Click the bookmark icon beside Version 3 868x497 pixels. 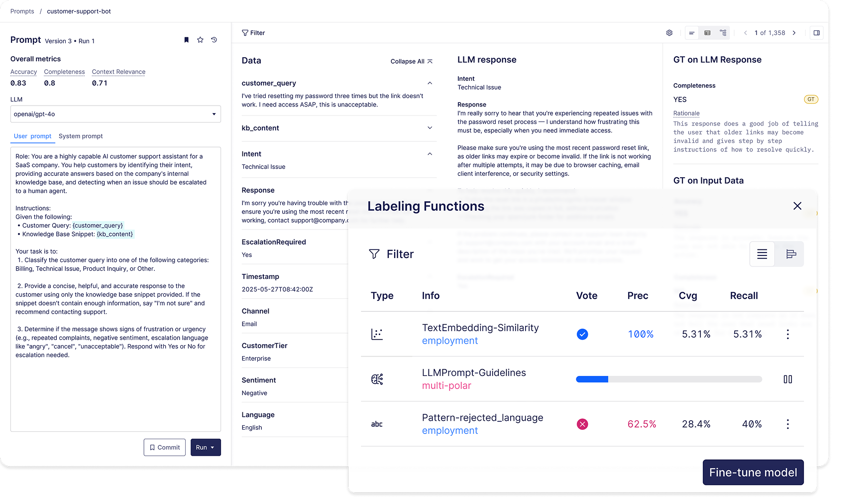pos(187,40)
